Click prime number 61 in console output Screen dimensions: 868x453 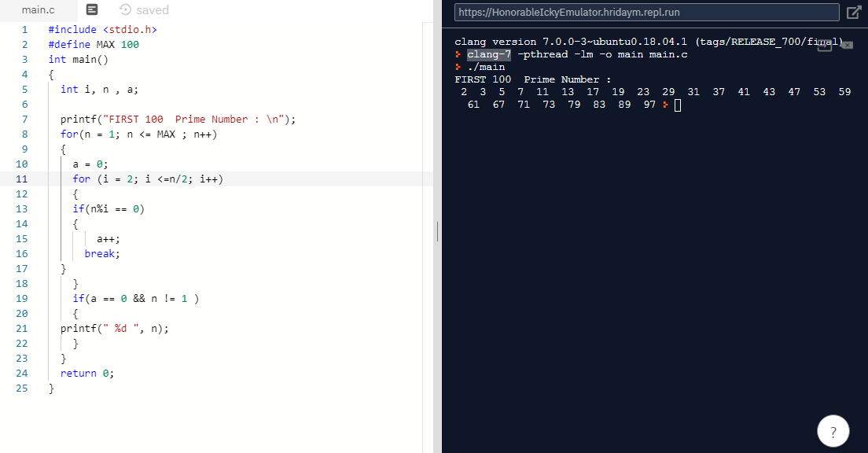tap(473, 105)
